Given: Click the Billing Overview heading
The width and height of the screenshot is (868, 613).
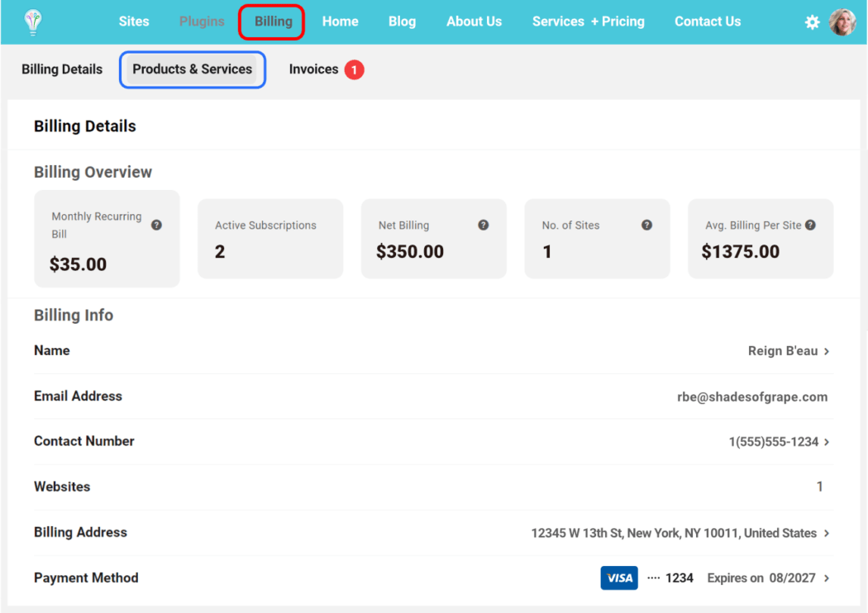Looking at the screenshot, I should click(93, 172).
